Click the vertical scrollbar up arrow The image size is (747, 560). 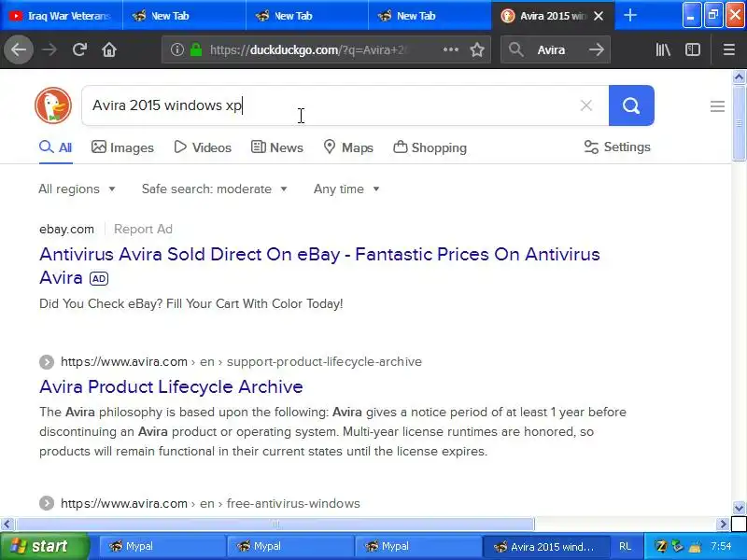click(739, 77)
